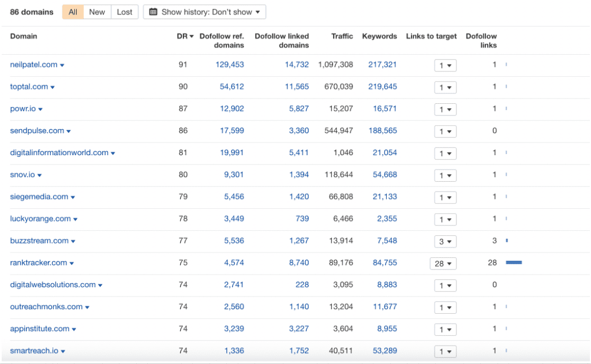Click 84,755 keywords for ranktracker.com
This screenshot has width=591, height=364.
(385, 262)
